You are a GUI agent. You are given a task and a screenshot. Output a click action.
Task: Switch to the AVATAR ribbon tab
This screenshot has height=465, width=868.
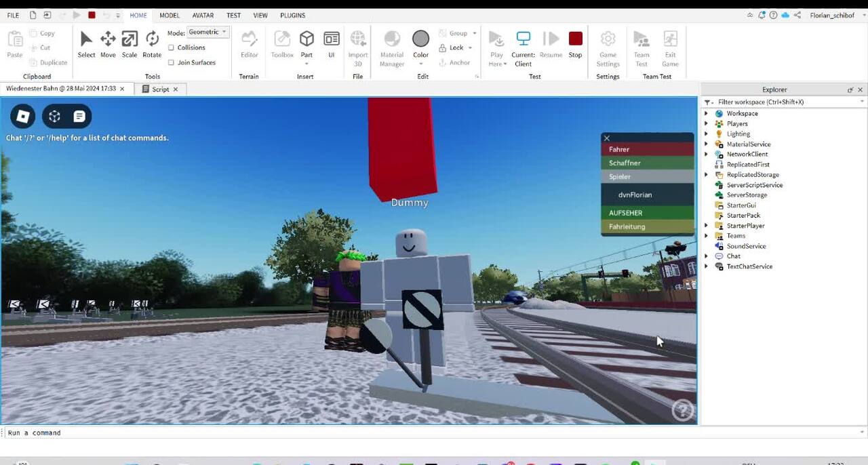(x=203, y=15)
